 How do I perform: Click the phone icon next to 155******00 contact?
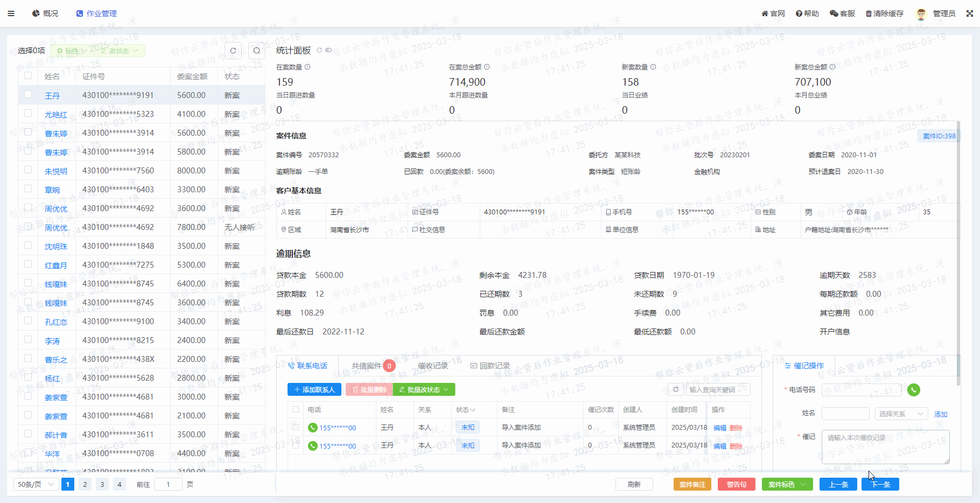pyautogui.click(x=312, y=428)
